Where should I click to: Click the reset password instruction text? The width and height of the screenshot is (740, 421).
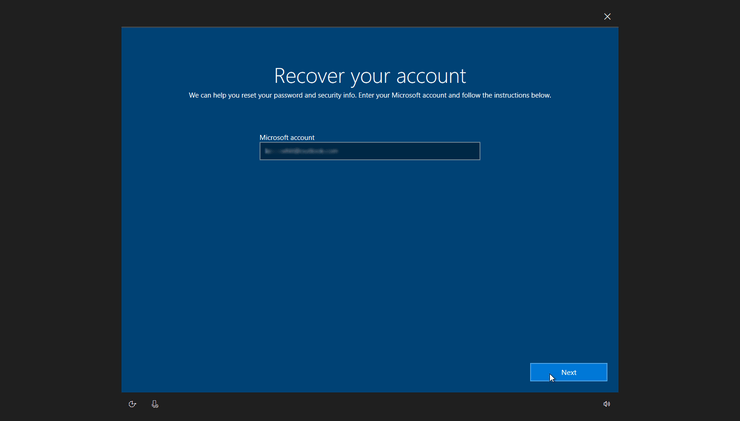pyautogui.click(x=370, y=95)
